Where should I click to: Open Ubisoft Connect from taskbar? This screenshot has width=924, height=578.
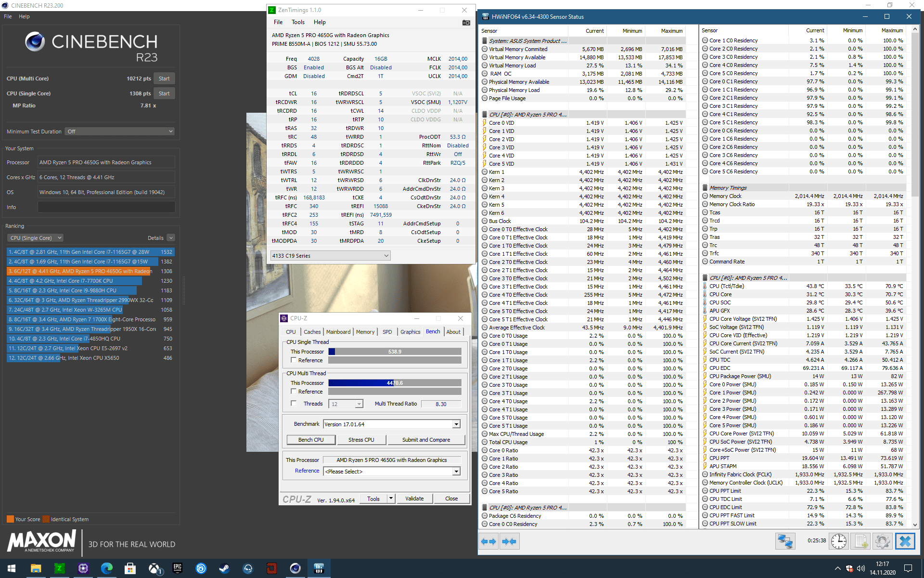point(201,568)
